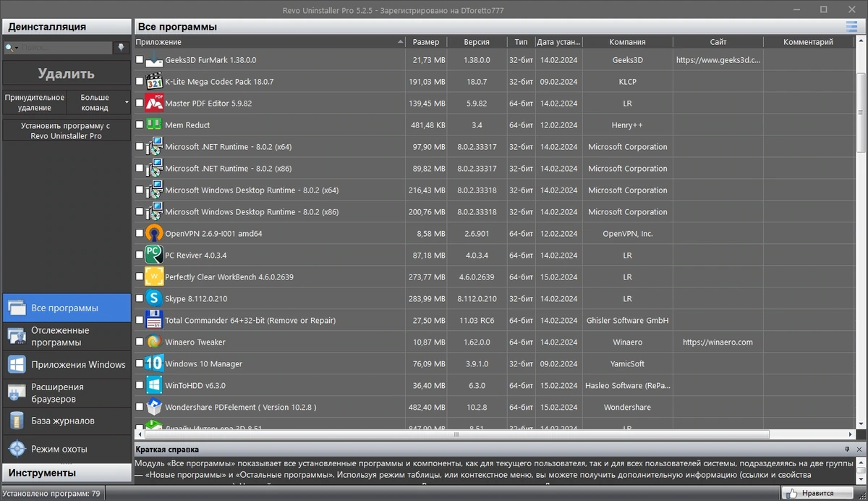Viewport: 868px width, 501px height.
Task: Open Отслеженные программы section
Action: pos(67,337)
